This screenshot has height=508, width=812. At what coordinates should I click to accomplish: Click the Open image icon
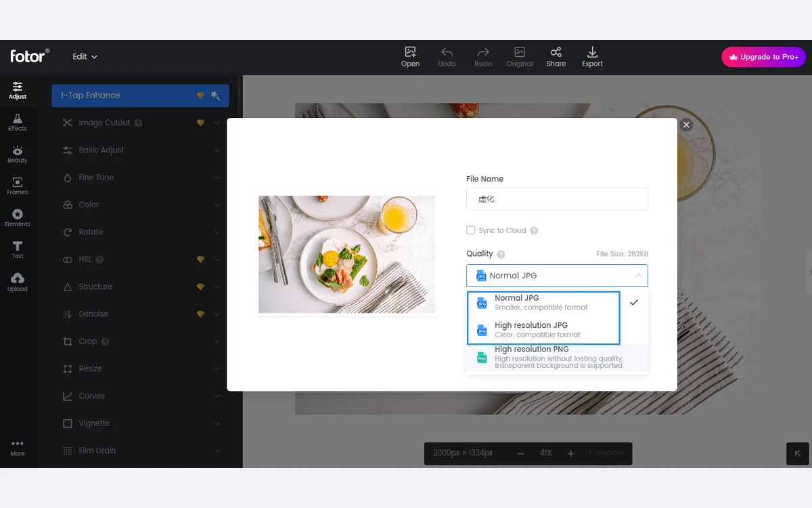410,52
